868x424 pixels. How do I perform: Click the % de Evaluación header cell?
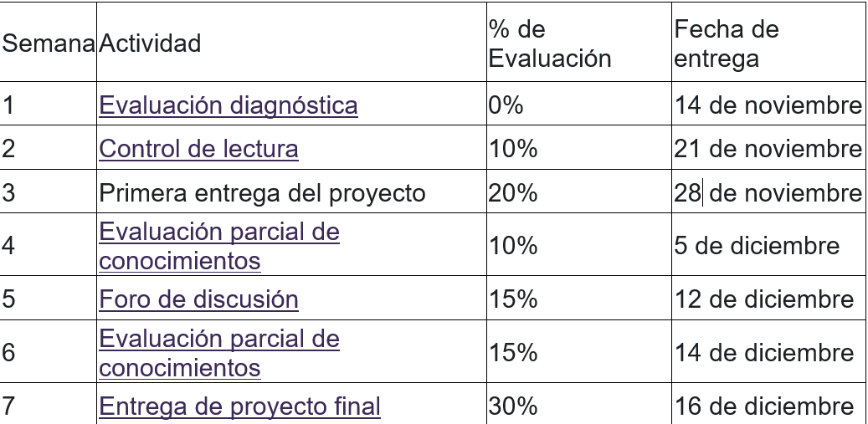(550, 43)
